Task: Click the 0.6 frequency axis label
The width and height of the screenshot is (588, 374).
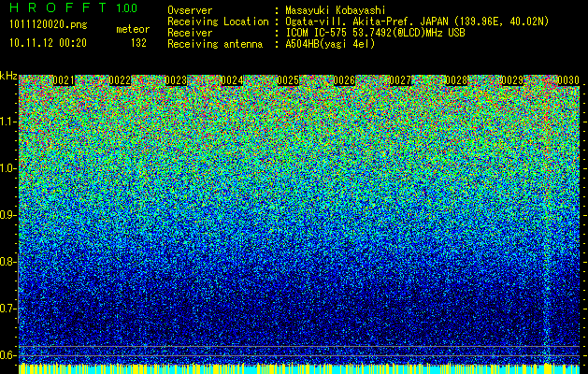Action: (x=7, y=355)
